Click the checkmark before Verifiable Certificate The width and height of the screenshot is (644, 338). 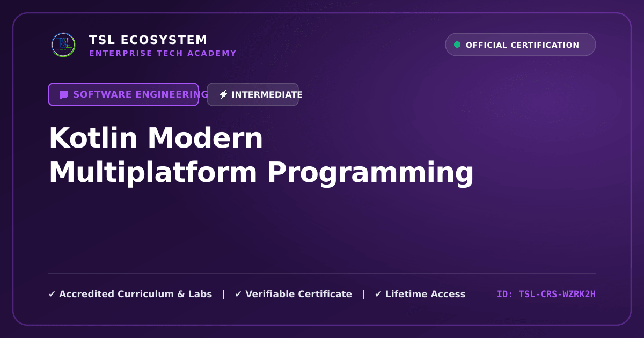[238, 294]
